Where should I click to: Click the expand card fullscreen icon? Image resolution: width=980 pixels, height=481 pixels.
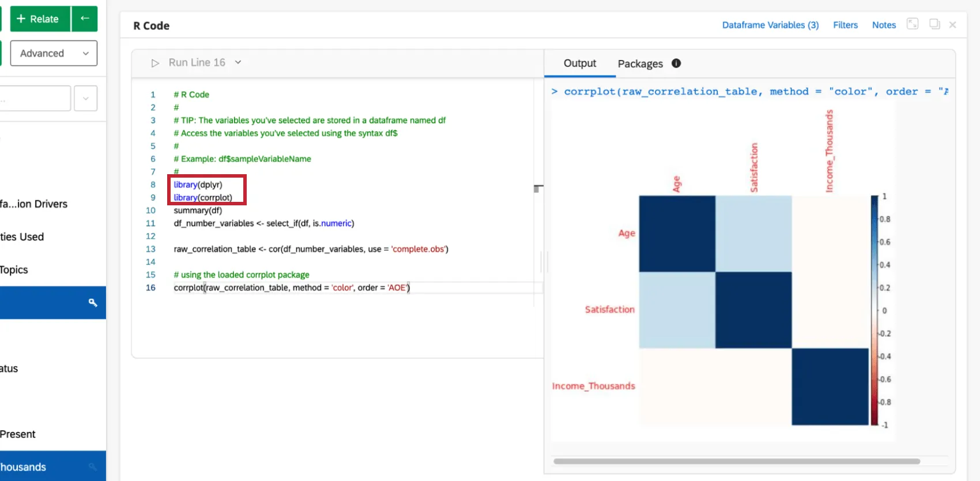click(913, 24)
